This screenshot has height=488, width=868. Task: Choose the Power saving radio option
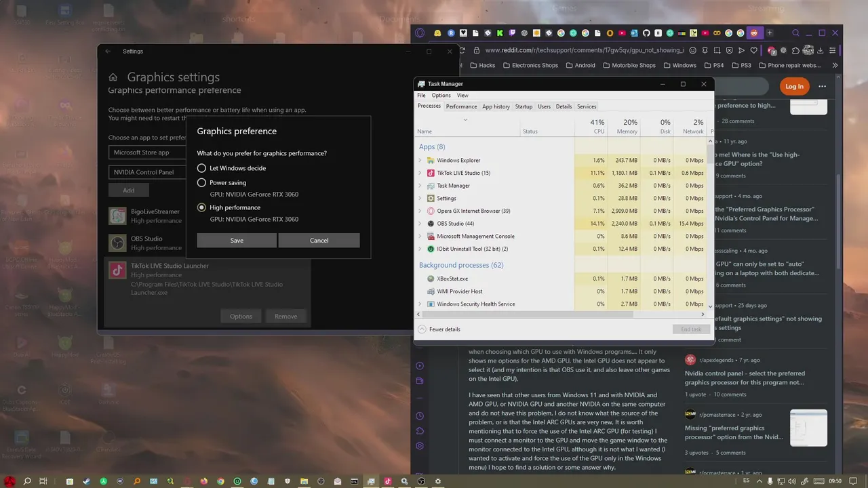[x=222, y=182]
